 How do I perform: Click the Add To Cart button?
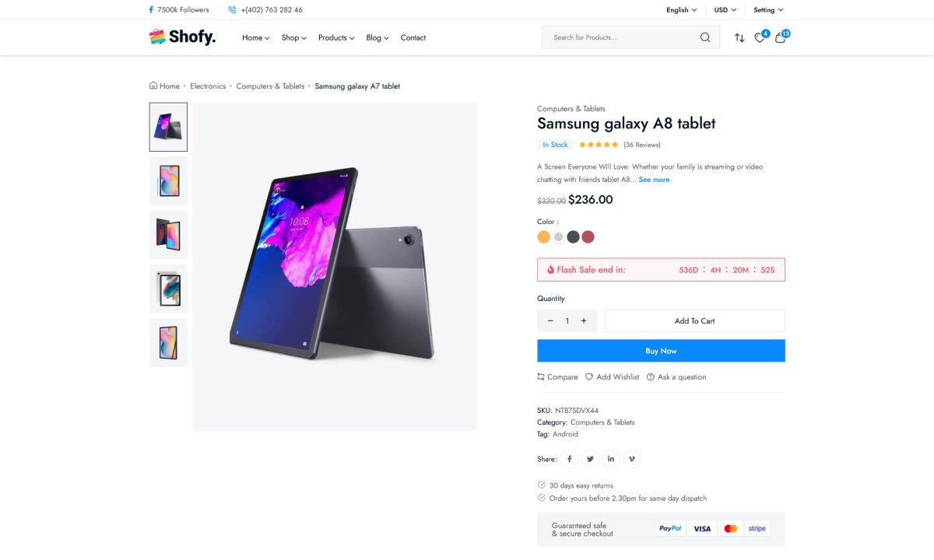tap(694, 321)
